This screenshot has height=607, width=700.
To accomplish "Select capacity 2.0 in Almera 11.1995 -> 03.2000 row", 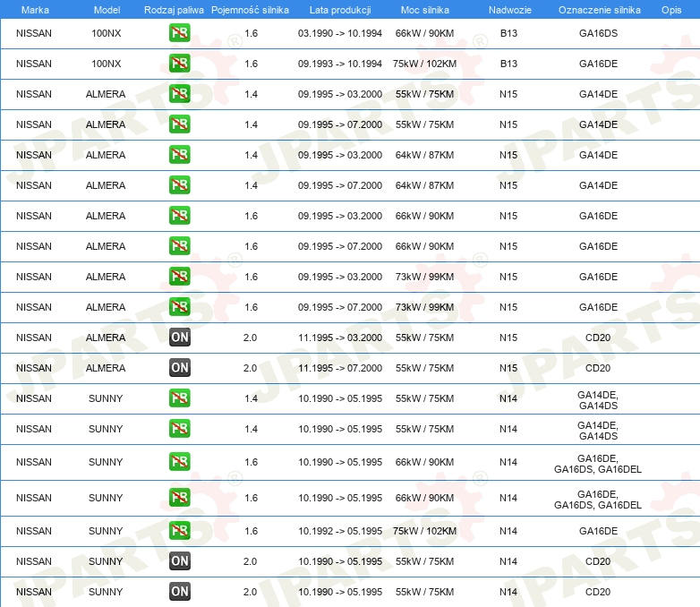I will click(x=250, y=338).
